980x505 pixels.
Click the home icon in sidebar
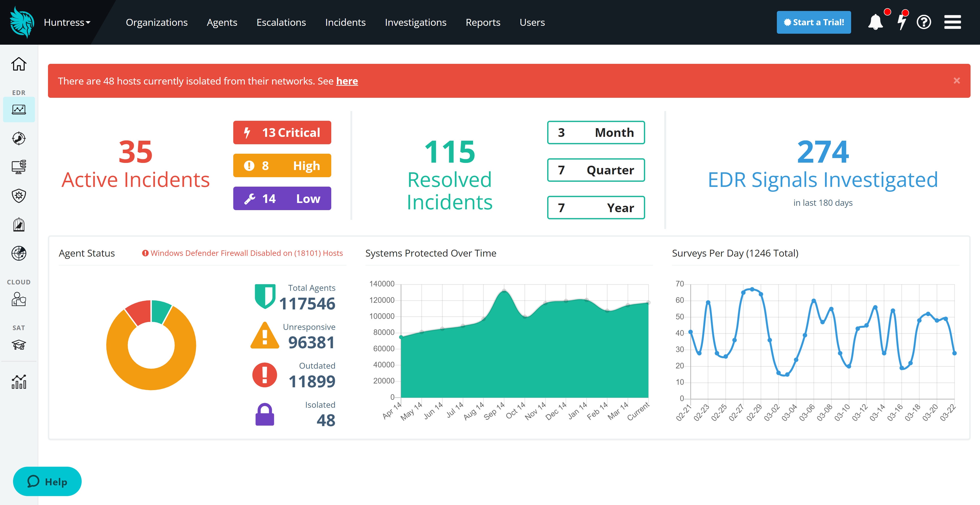click(19, 64)
